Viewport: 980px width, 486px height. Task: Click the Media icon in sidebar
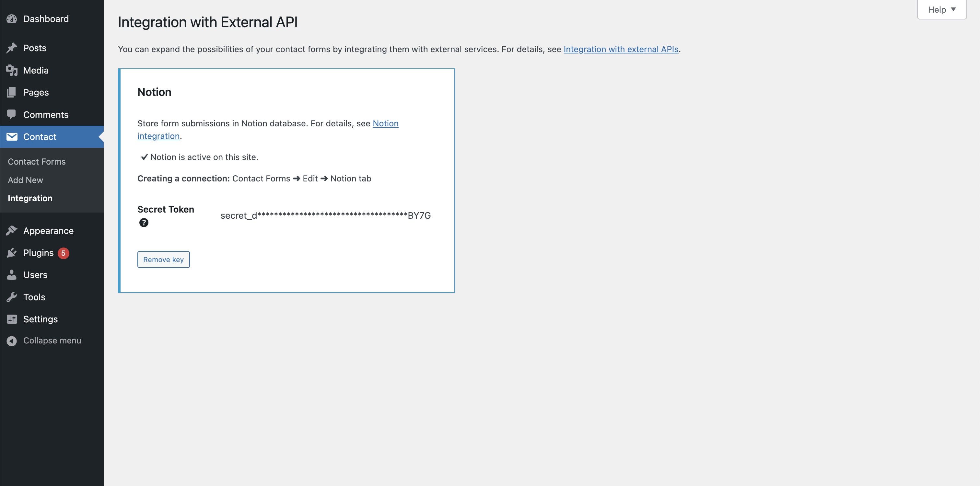(x=12, y=70)
